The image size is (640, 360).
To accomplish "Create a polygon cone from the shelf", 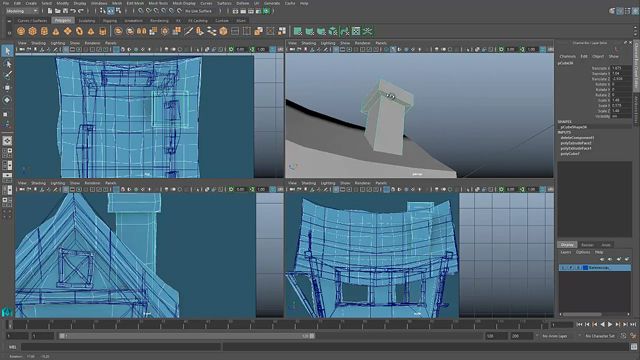I will click(56, 31).
